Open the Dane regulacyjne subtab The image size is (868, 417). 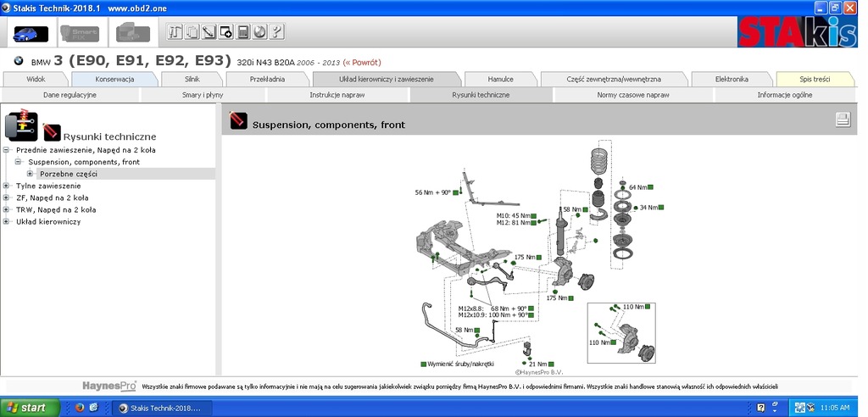(x=70, y=95)
